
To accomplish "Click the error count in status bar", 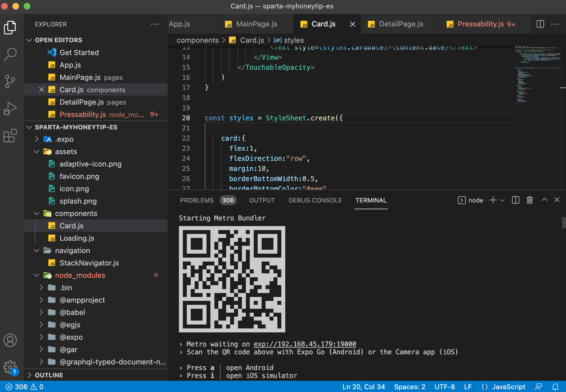I will 17,387.
